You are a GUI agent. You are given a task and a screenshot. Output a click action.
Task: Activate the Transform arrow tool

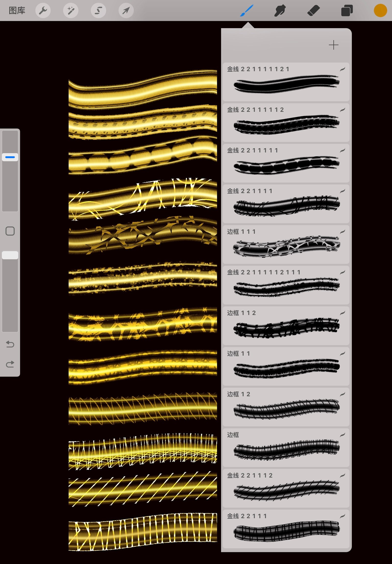click(126, 11)
